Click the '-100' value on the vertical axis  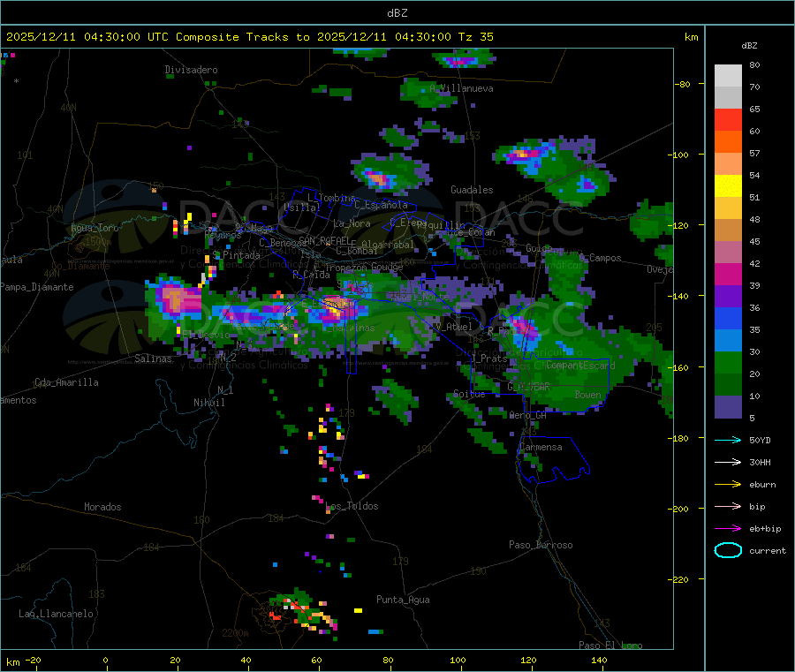(x=679, y=155)
